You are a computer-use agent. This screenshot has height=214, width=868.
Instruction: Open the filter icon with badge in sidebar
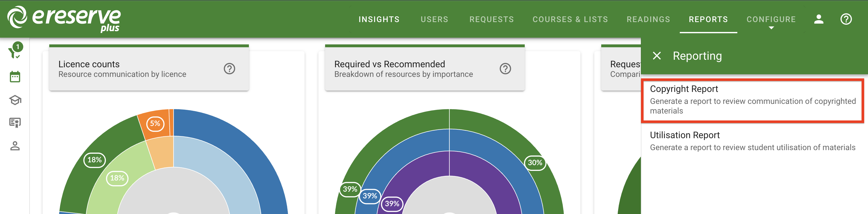click(15, 51)
